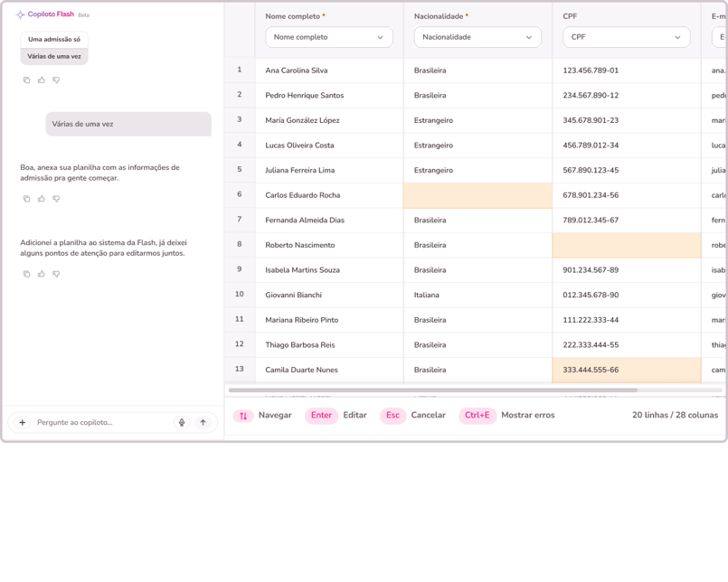728x582 pixels.
Task: Copy the response with the admission options
Action: pos(26,80)
